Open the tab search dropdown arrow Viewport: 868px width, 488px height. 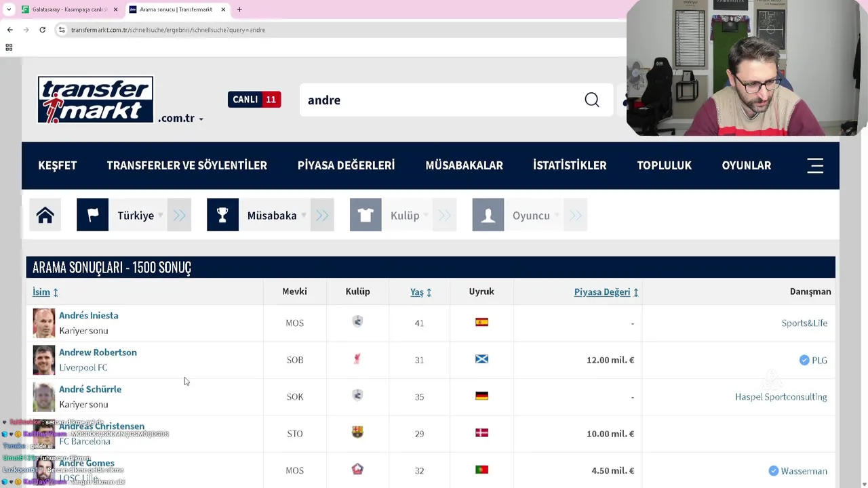coord(8,9)
